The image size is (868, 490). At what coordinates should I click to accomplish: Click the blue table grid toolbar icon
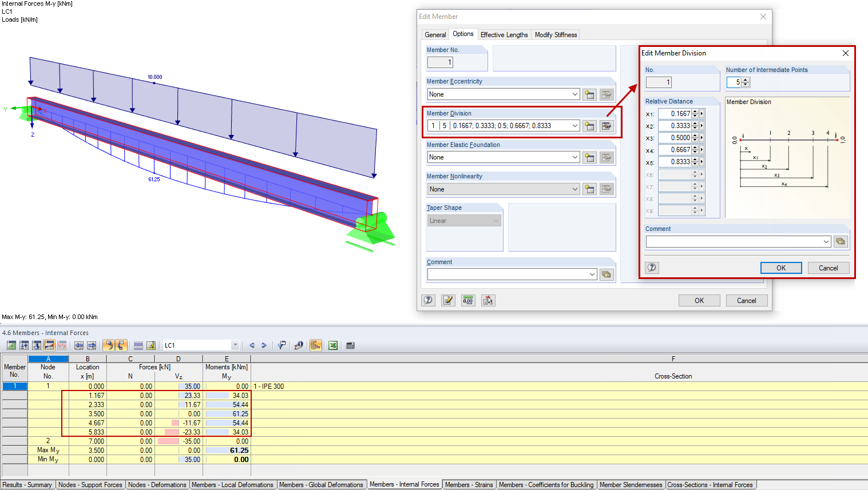(x=138, y=345)
